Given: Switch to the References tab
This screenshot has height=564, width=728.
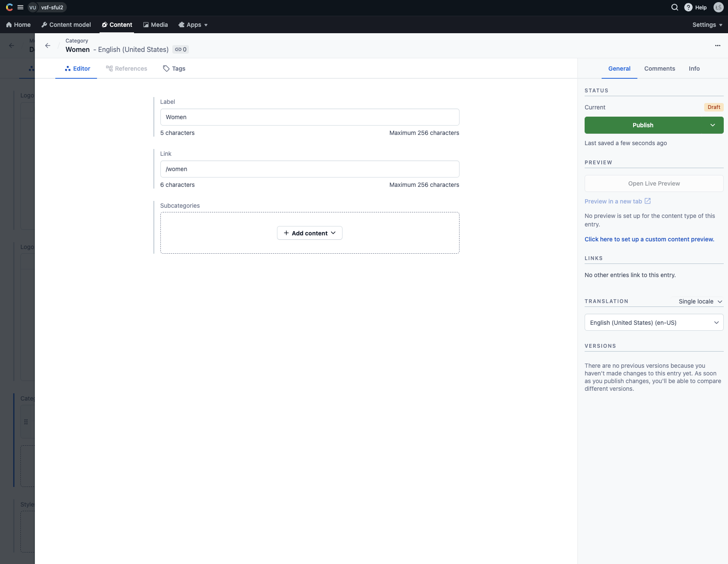Looking at the screenshot, I should pyautogui.click(x=126, y=69).
